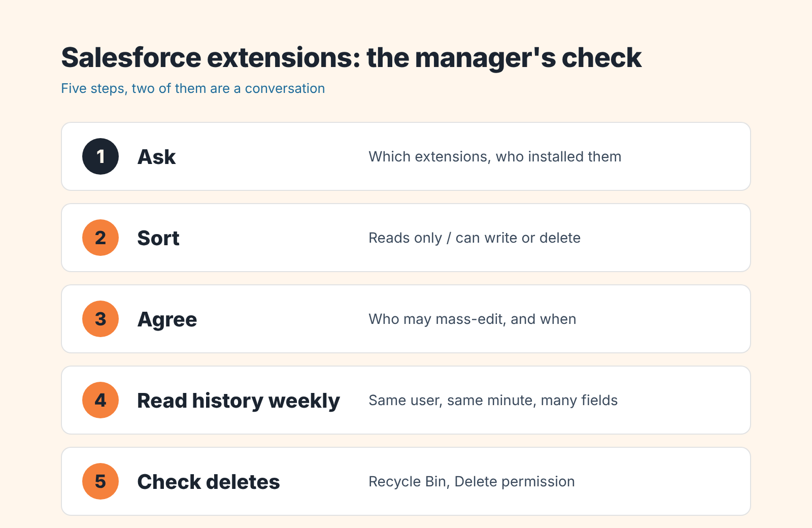This screenshot has height=528, width=812.
Task: Click the number 1 step circle
Action: click(x=100, y=156)
